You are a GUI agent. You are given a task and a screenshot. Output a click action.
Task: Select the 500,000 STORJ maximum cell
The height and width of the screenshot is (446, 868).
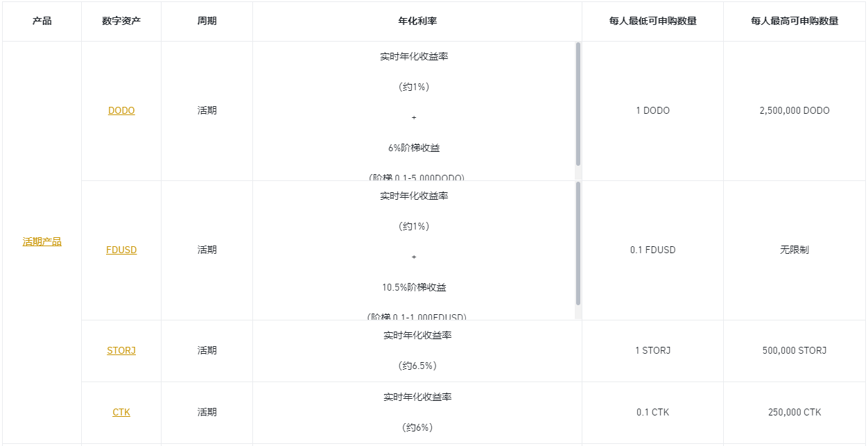(795, 351)
